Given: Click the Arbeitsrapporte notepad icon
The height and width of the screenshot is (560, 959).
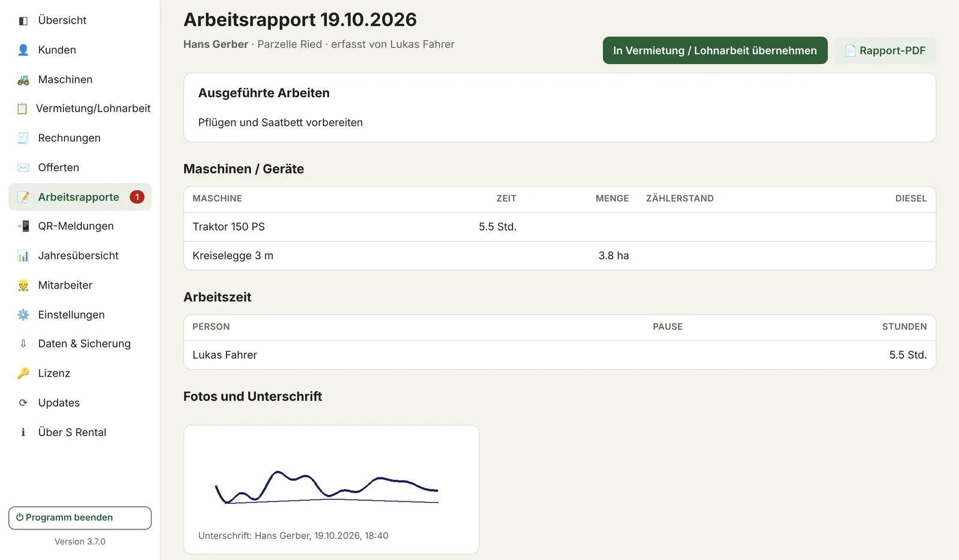Looking at the screenshot, I should pos(23,197).
